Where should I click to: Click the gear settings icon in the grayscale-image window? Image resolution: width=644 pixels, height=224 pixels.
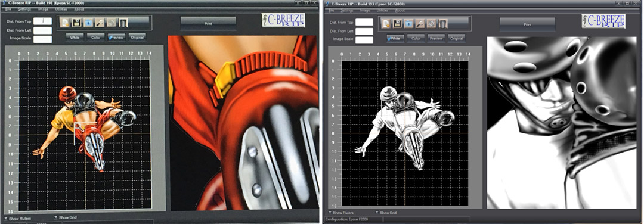click(431, 23)
